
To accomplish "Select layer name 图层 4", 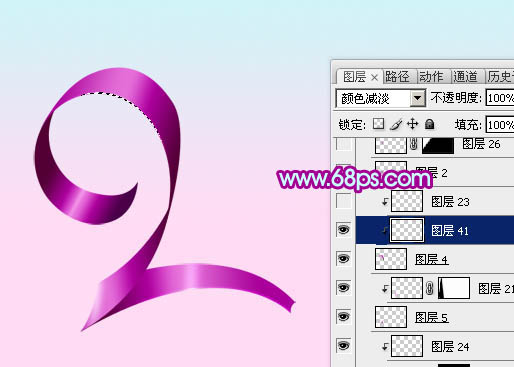I will 432,259.
